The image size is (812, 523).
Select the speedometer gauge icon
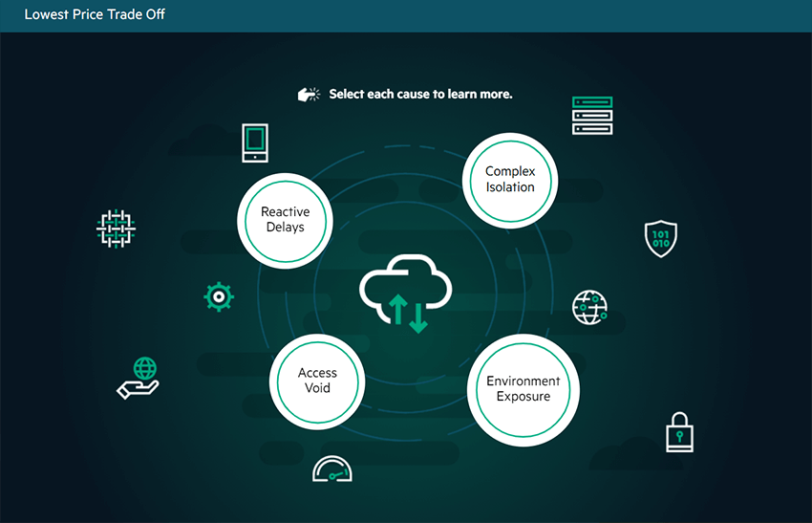[331, 469]
